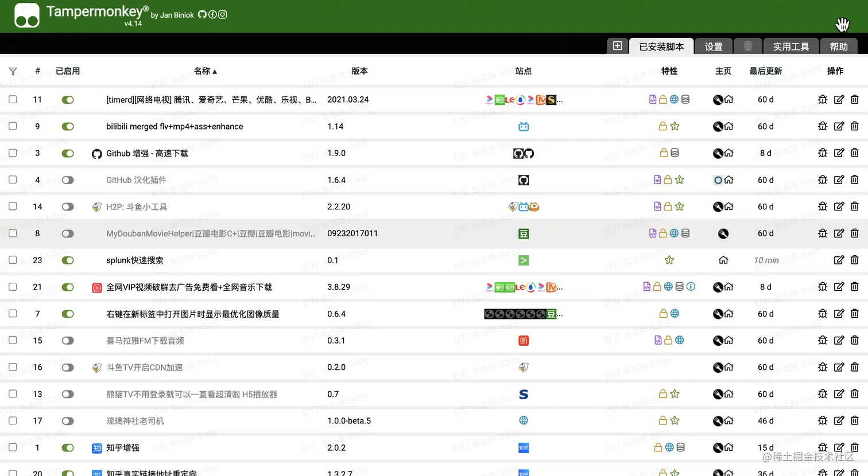Click bug icon for 喜马拉雅FM下载音频 row
The image size is (868, 476).
tap(823, 340)
